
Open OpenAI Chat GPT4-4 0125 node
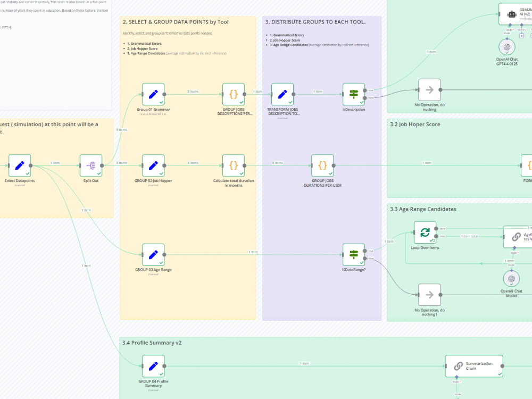pyautogui.click(x=507, y=47)
